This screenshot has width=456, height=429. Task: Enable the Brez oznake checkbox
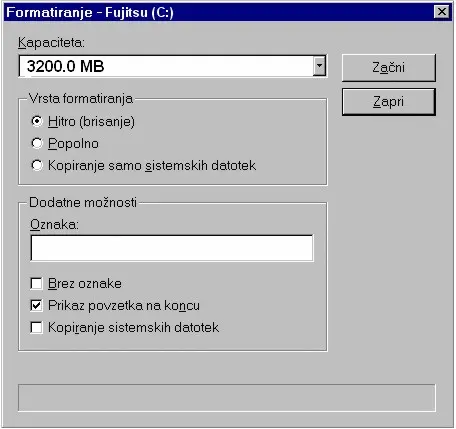pos(36,284)
